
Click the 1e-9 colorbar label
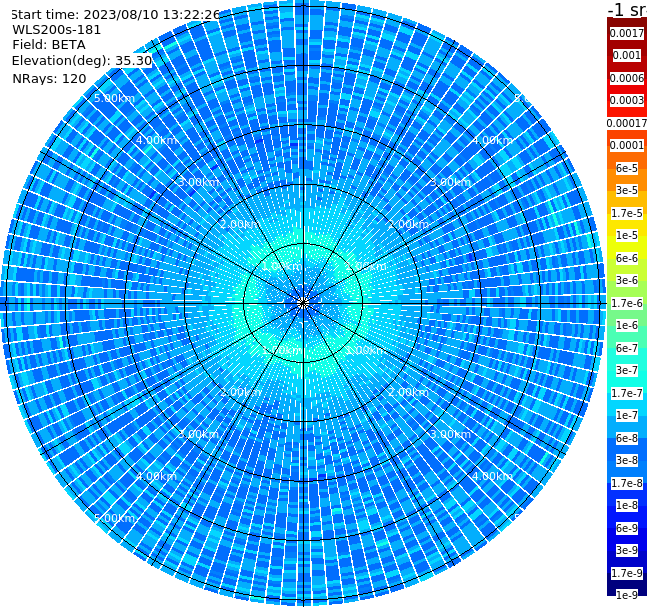coord(627,595)
